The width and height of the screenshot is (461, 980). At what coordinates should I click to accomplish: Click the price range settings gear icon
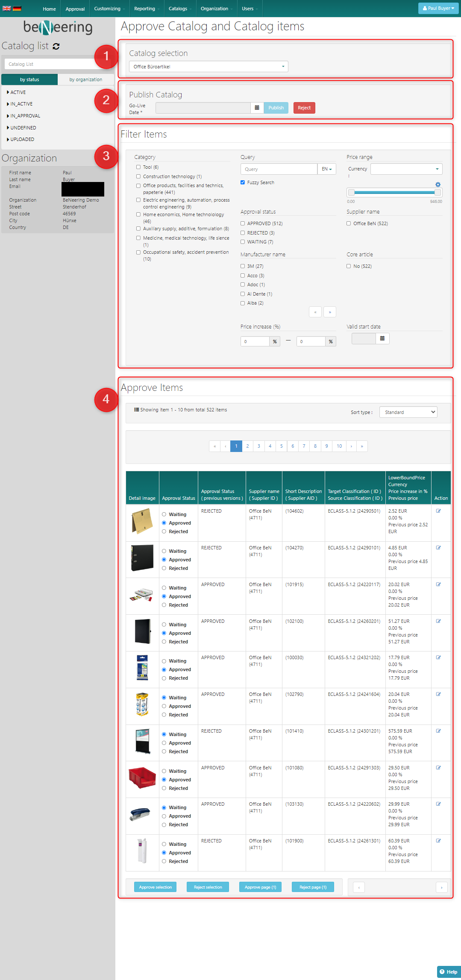(438, 185)
